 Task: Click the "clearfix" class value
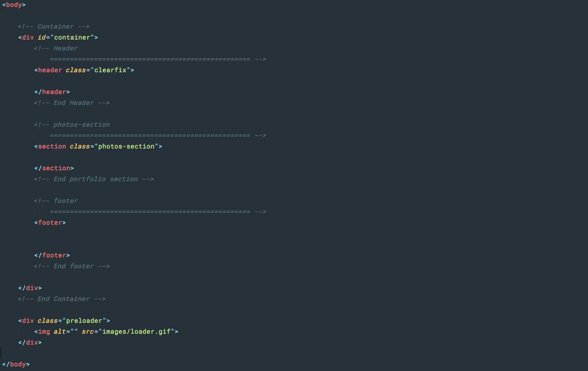[x=110, y=70]
